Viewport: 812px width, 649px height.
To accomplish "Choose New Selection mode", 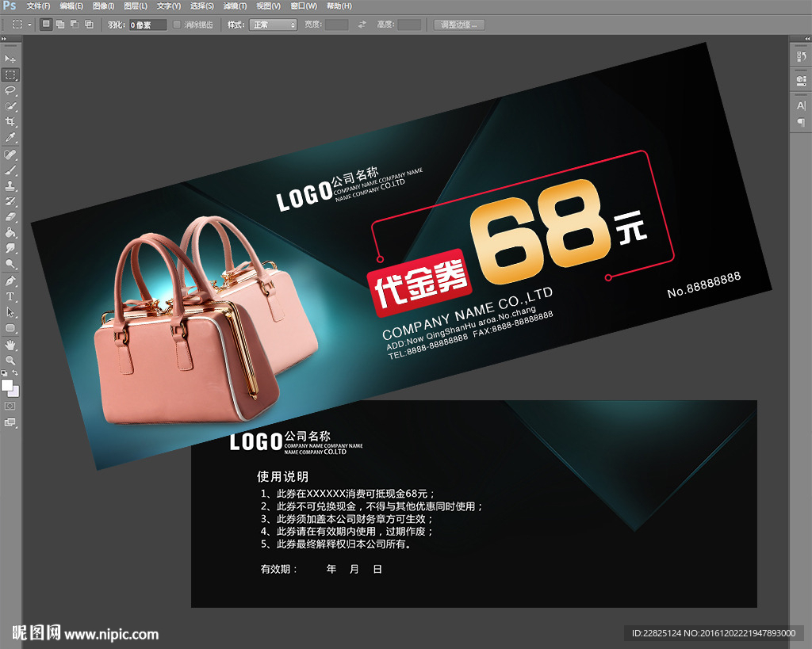I will click(46, 25).
